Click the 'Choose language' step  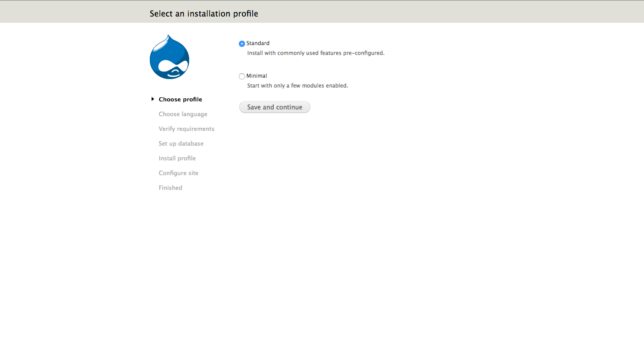[183, 114]
